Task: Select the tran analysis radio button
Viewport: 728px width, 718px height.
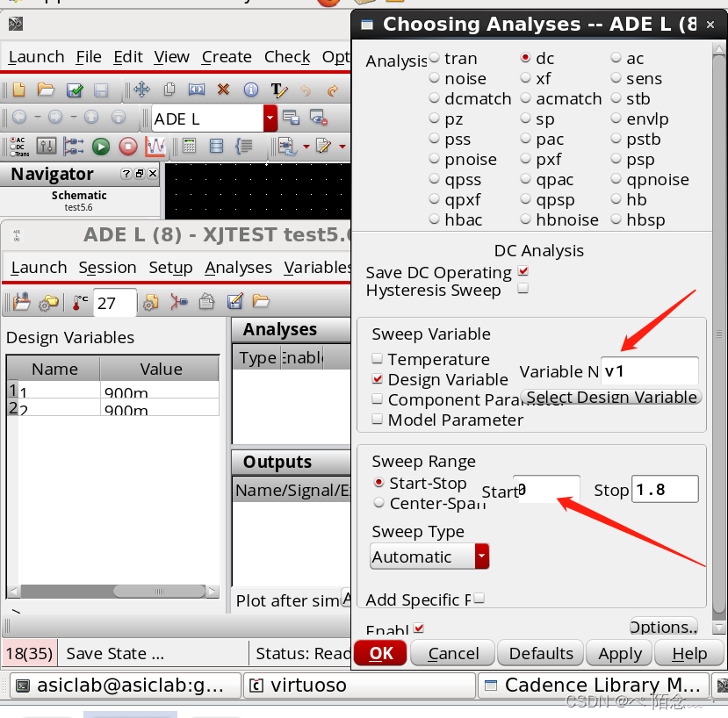Action: 434,58
